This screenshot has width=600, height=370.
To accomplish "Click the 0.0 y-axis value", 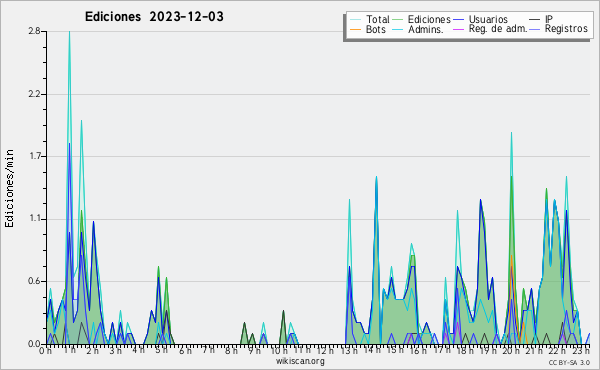I will (34, 344).
